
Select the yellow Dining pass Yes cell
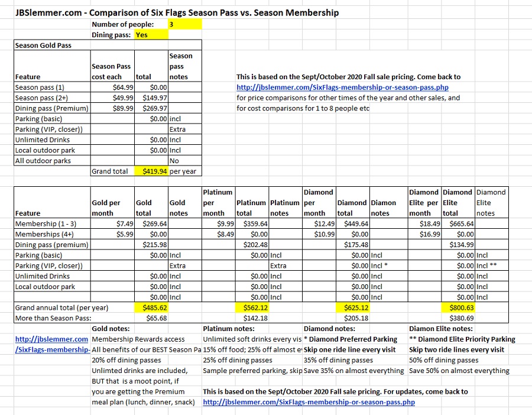point(151,35)
